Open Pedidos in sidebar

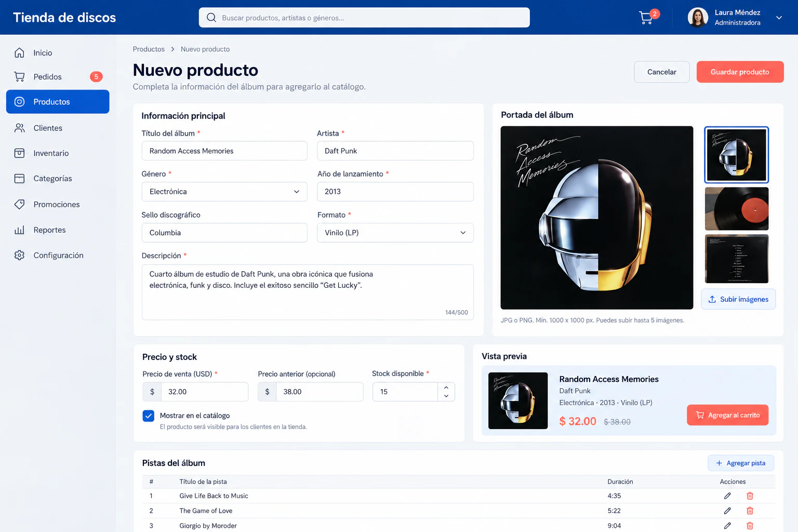(x=58, y=77)
